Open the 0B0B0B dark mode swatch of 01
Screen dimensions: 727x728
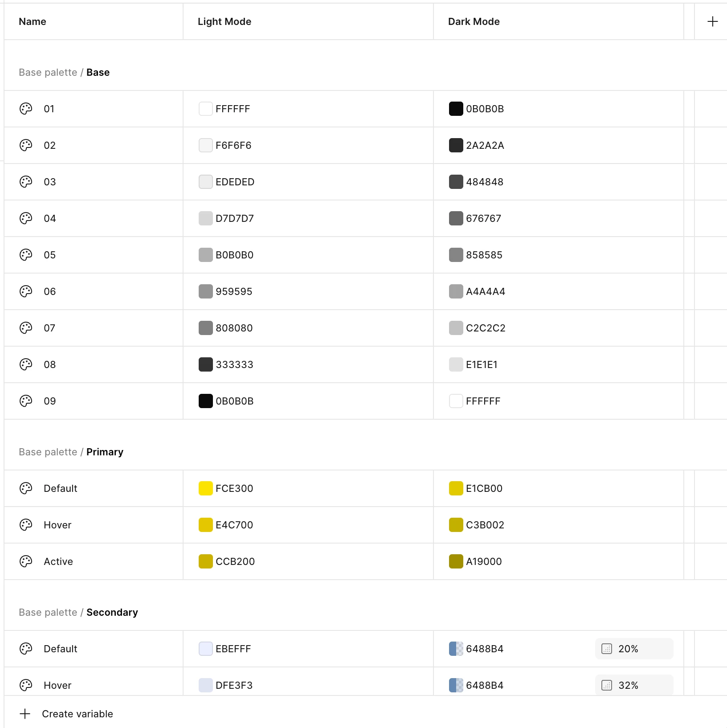point(456,109)
